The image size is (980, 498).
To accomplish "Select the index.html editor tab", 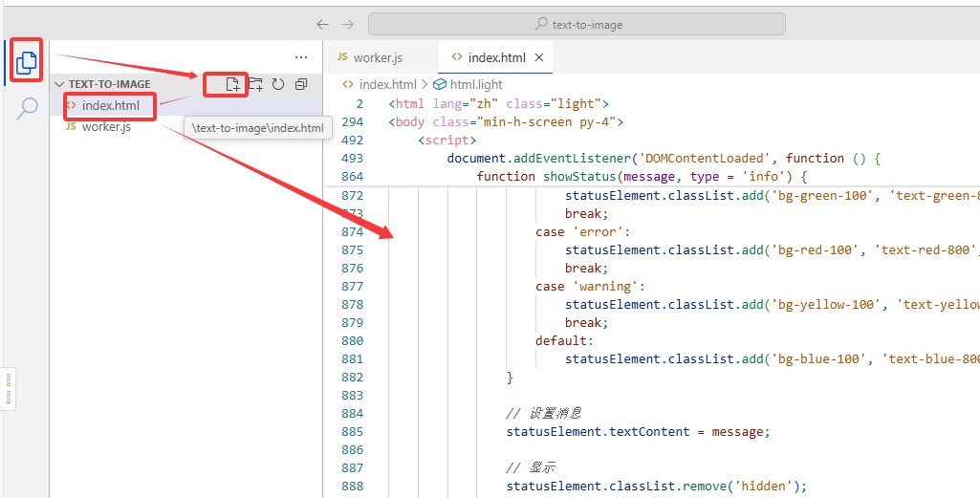I will (490, 57).
